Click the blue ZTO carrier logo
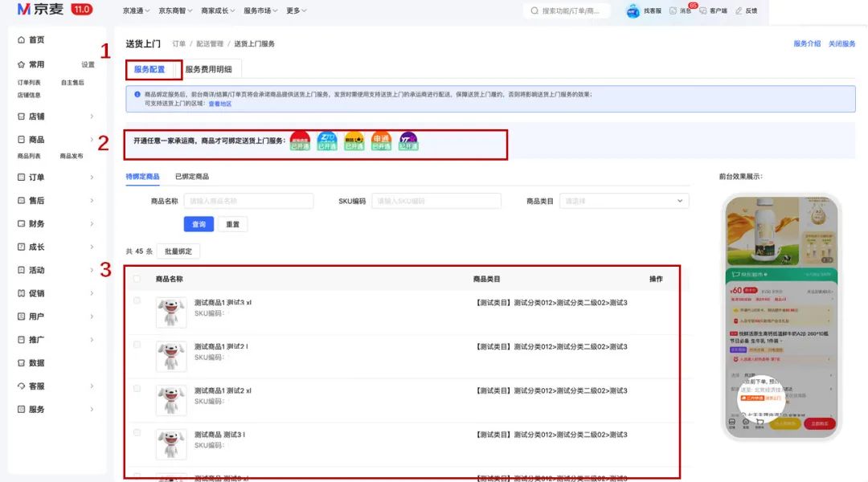The width and height of the screenshot is (868, 482). (x=327, y=141)
